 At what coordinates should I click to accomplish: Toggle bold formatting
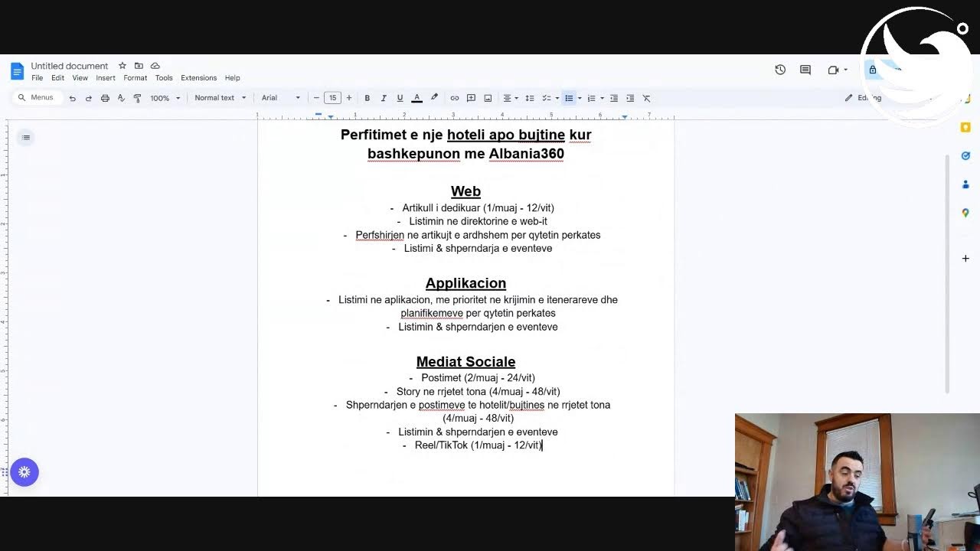pos(367,98)
